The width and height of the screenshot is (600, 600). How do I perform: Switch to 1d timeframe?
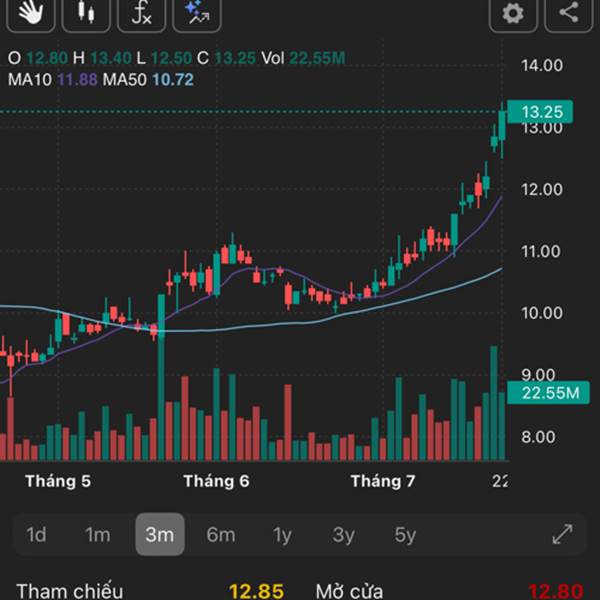[36, 535]
